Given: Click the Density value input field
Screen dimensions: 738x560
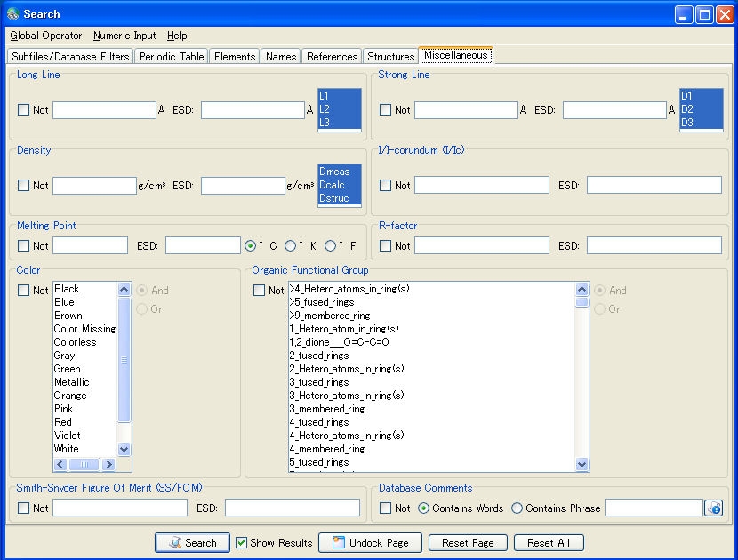Looking at the screenshot, I should [94, 186].
